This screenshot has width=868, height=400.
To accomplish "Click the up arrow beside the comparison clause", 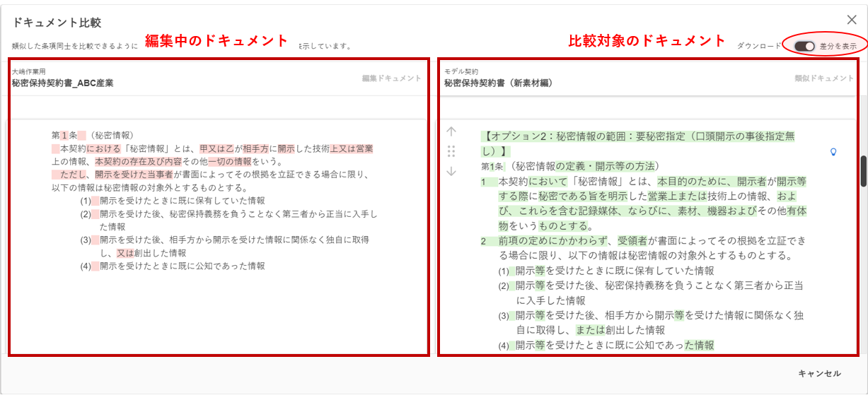I will point(451,131).
